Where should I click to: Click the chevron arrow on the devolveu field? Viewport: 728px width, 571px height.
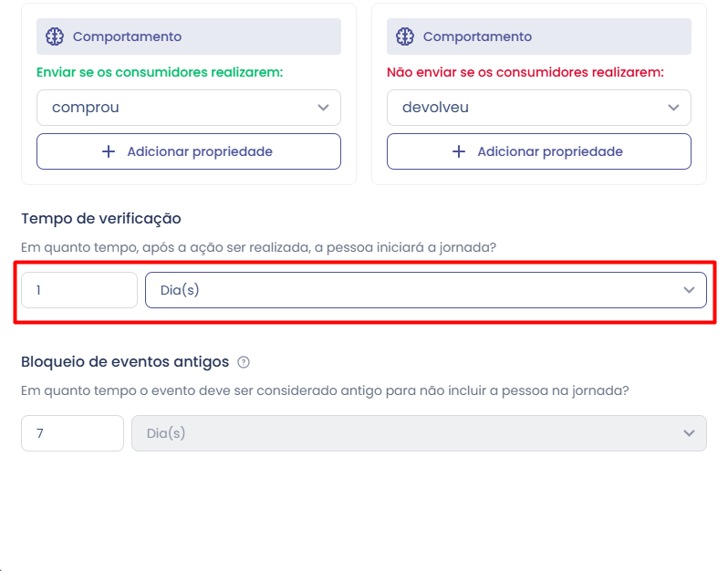[x=673, y=108]
